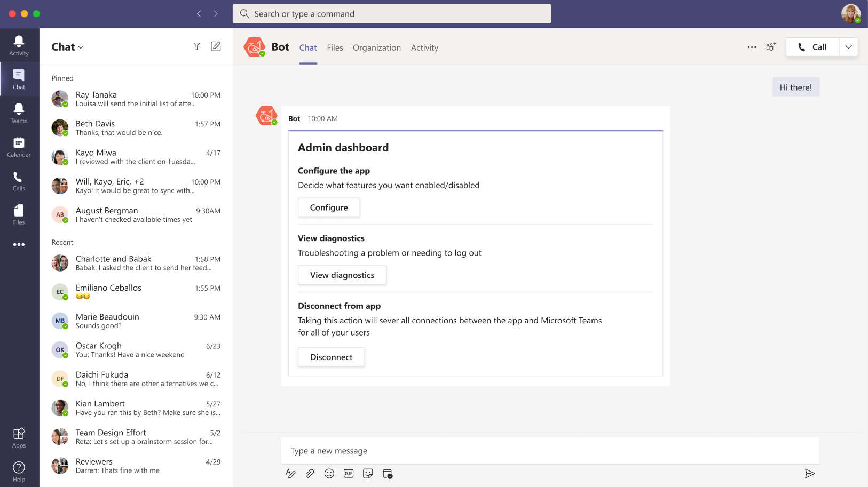Open the chat with Beth Davis

[136, 128]
